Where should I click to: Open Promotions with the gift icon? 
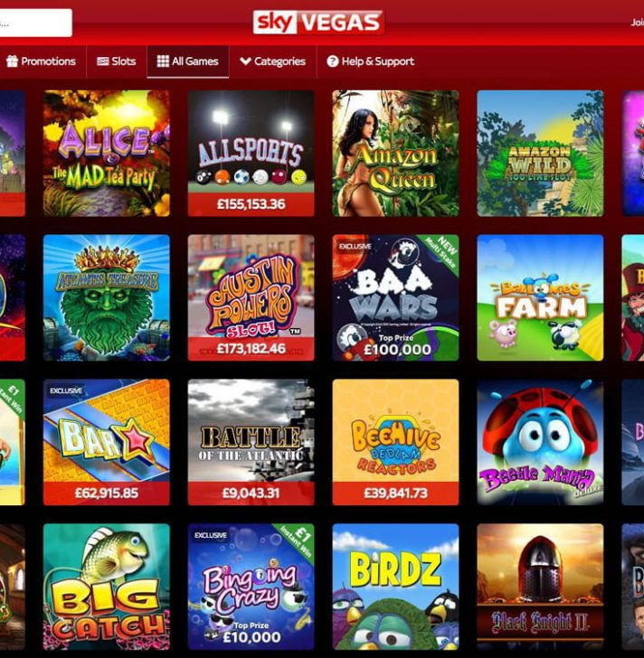[x=41, y=61]
